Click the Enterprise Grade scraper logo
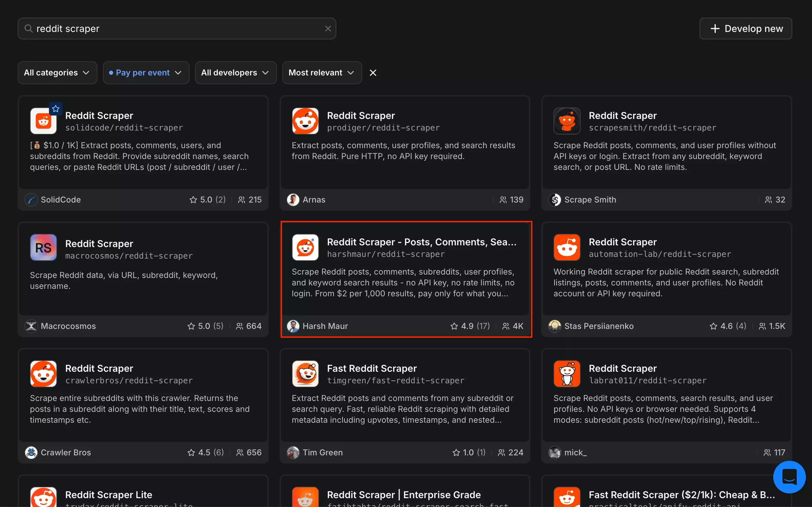The height and width of the screenshot is (507, 812). click(x=305, y=497)
